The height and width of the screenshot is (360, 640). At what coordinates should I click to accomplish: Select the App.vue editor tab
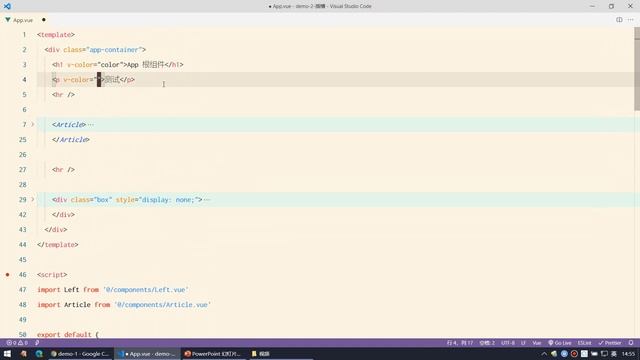point(23,20)
